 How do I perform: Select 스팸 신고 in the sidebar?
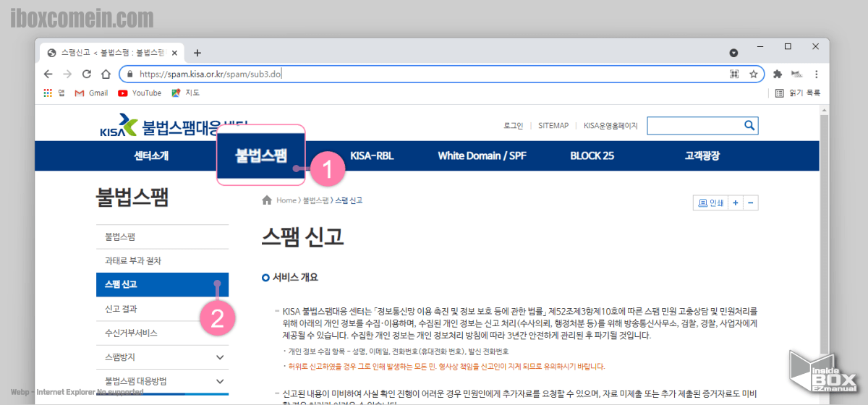pyautogui.click(x=162, y=284)
